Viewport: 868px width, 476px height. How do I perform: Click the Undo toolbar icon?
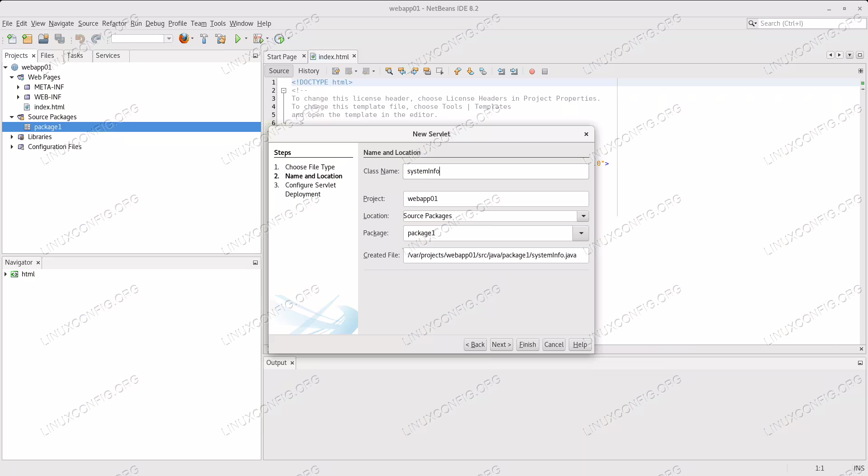(x=80, y=39)
